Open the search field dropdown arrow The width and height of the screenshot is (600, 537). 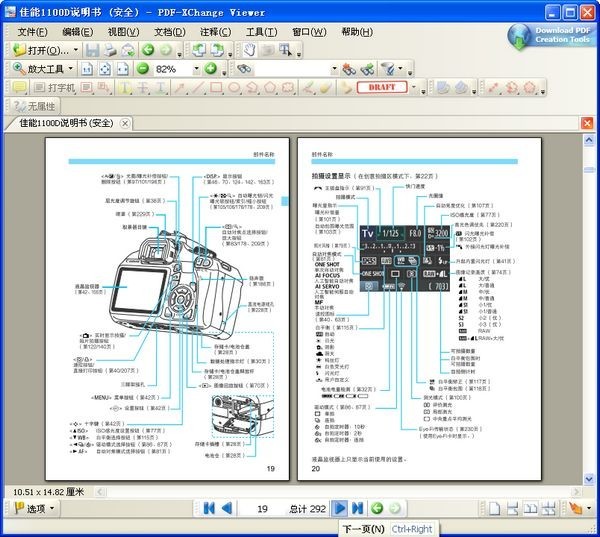click(x=334, y=69)
